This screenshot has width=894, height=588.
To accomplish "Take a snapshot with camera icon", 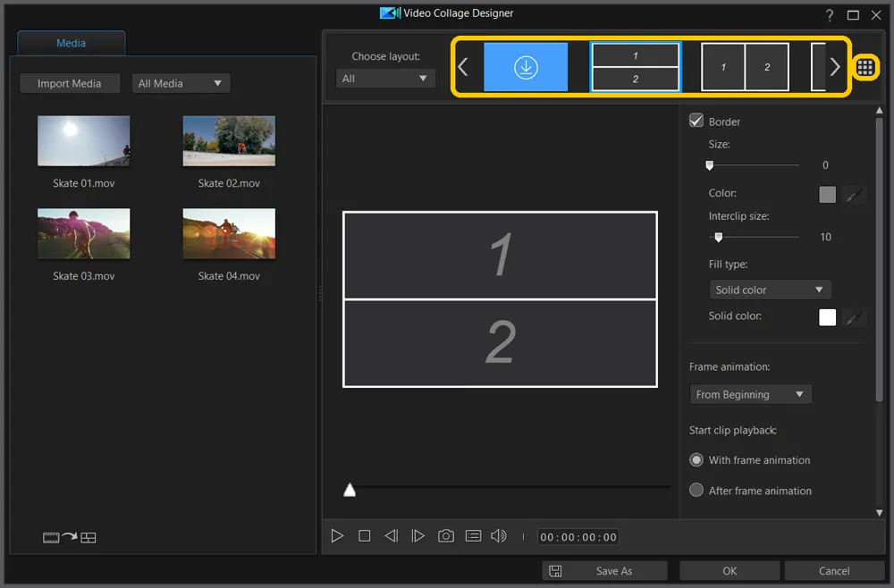I will click(x=446, y=536).
